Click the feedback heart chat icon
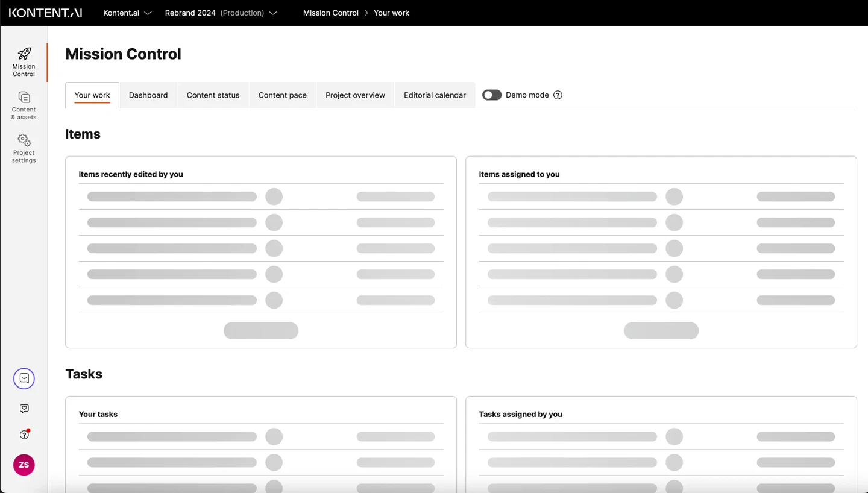 click(x=24, y=409)
